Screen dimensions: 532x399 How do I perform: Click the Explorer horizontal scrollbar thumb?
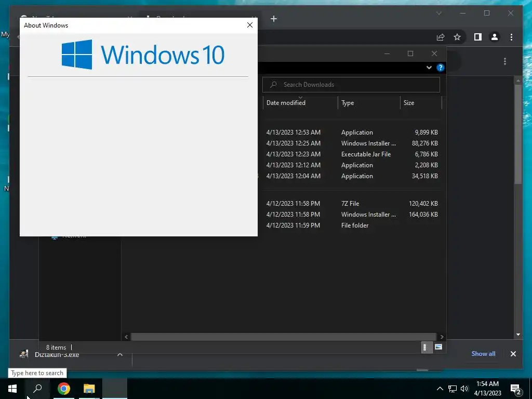point(283,337)
